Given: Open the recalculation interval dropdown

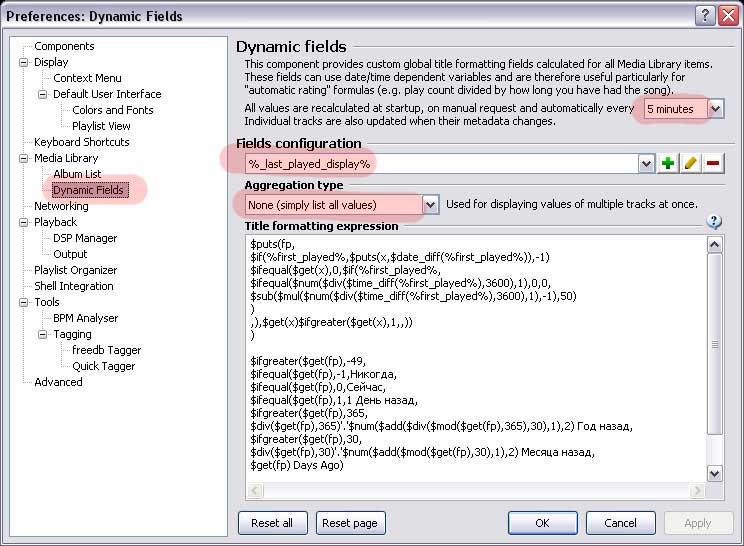Looking at the screenshot, I should click(716, 108).
